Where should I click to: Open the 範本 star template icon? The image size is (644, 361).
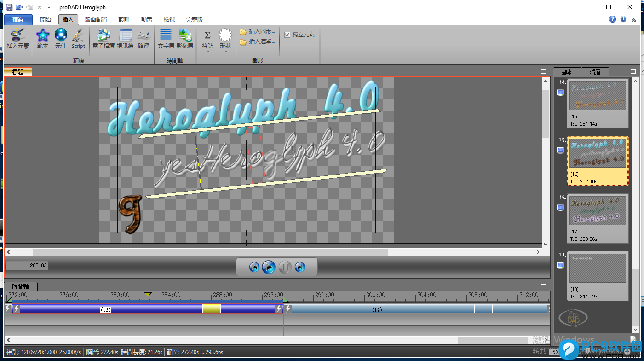42,39
